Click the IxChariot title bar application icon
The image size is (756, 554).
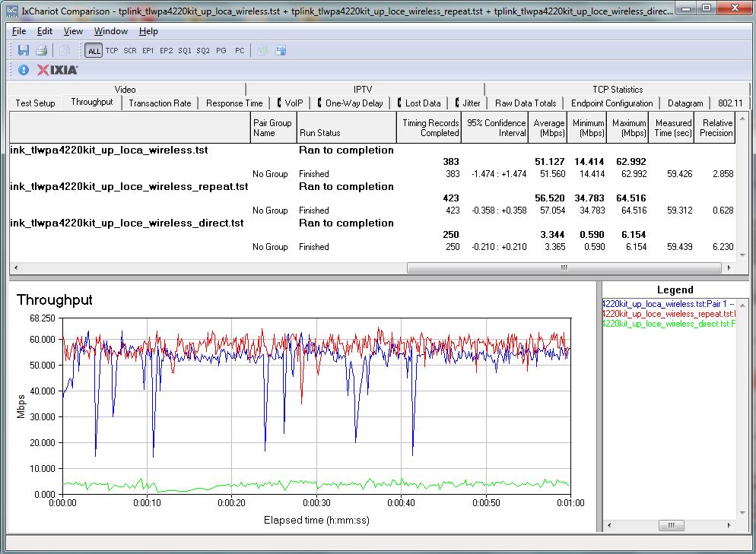pos(12,10)
